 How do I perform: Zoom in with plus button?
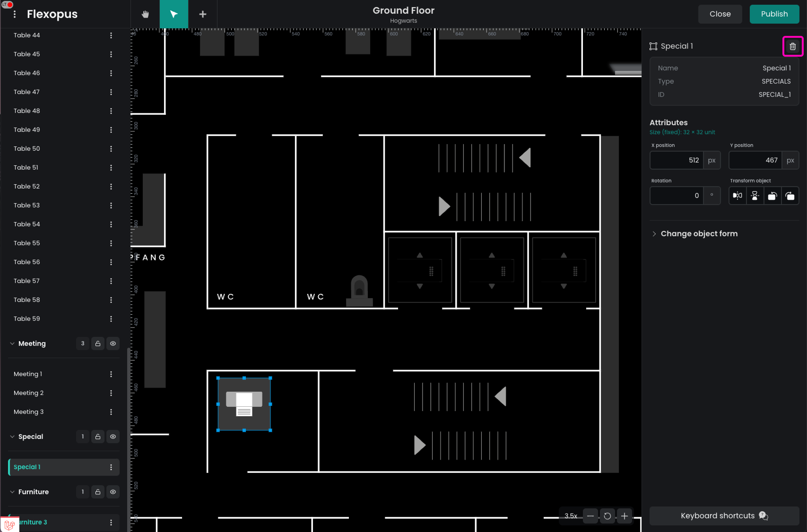pyautogui.click(x=624, y=516)
